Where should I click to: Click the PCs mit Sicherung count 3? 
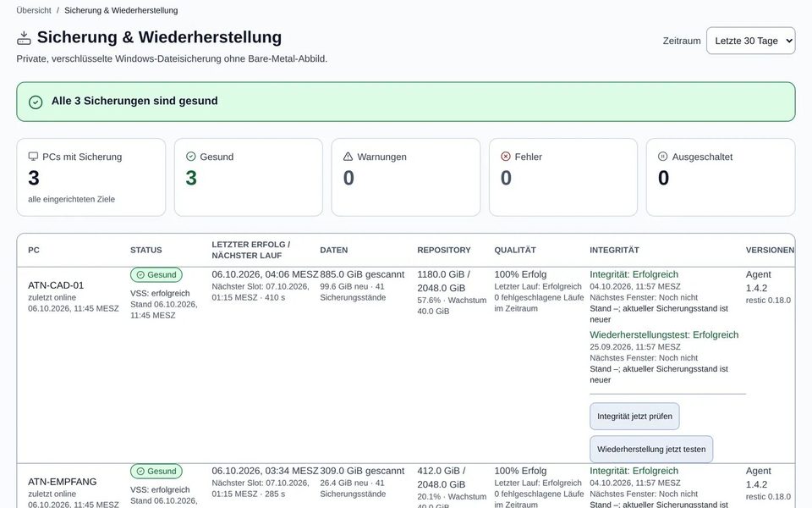click(x=34, y=178)
